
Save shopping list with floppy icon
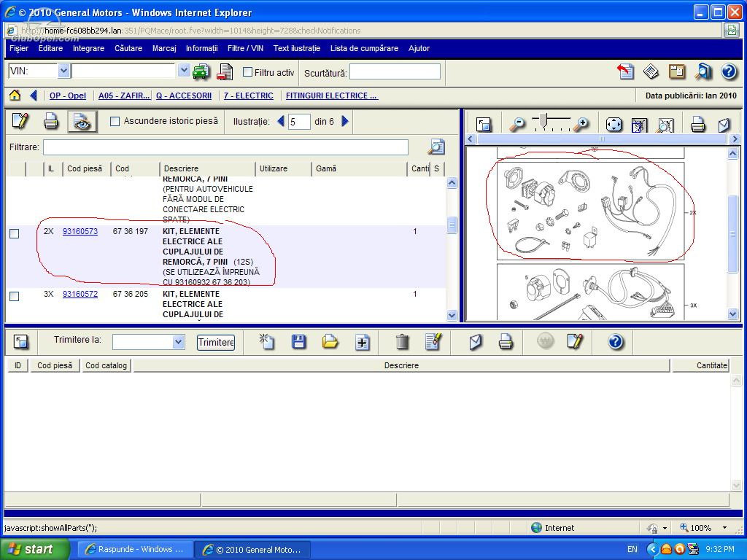point(298,341)
